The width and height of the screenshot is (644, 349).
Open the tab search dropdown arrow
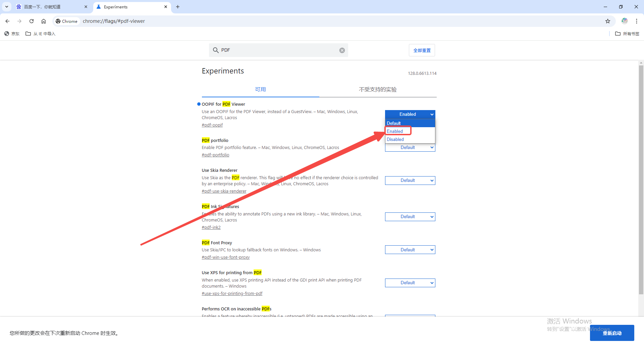(x=7, y=7)
